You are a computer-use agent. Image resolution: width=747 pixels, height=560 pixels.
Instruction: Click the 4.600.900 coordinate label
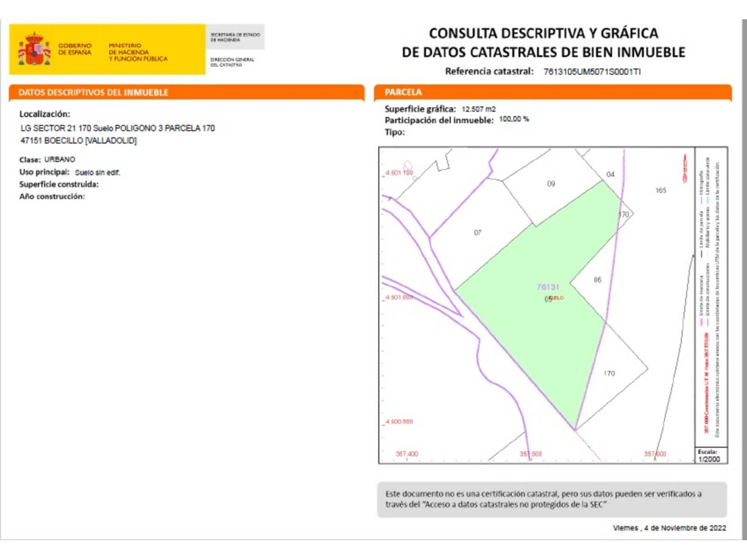pyautogui.click(x=399, y=422)
